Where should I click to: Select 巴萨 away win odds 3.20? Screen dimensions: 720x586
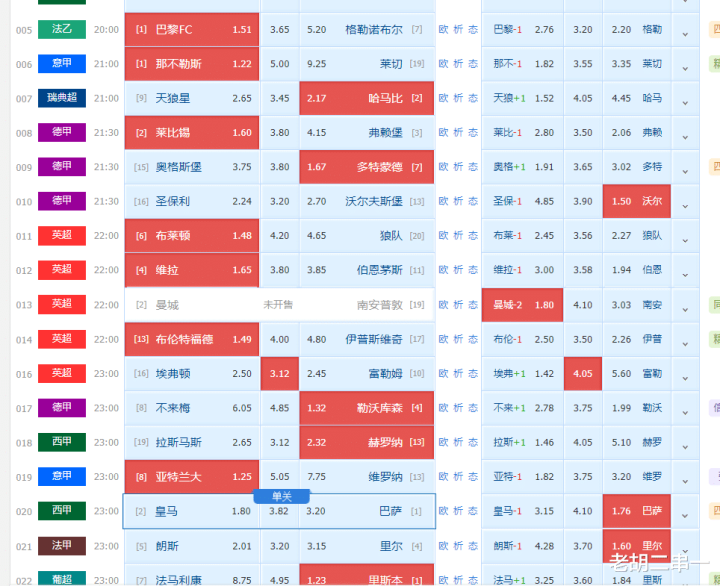366,511
